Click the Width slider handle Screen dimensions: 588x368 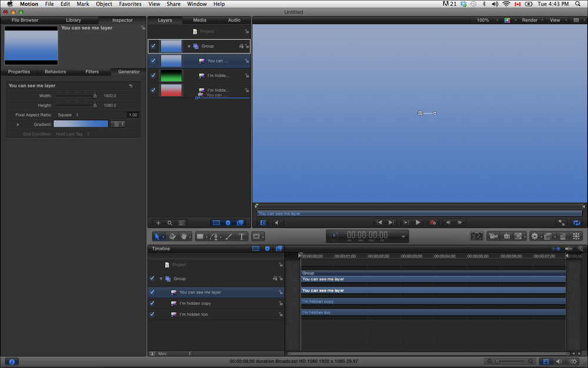(95, 95)
